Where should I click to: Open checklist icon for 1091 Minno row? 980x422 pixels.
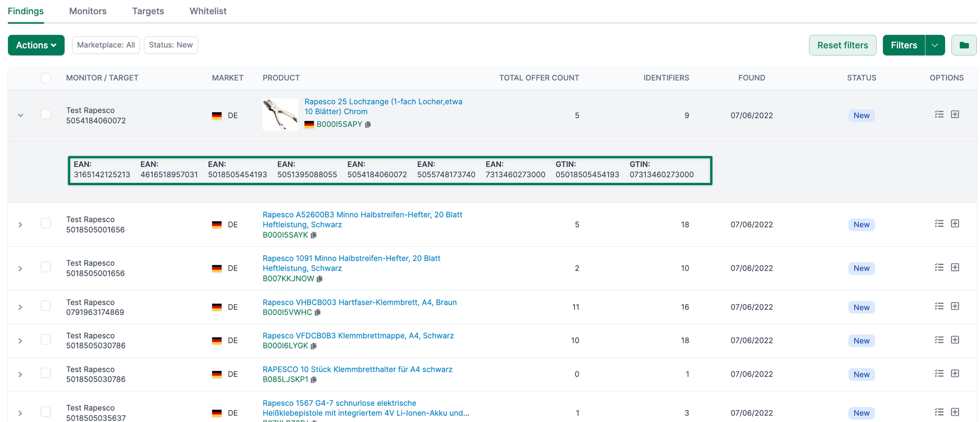click(939, 267)
